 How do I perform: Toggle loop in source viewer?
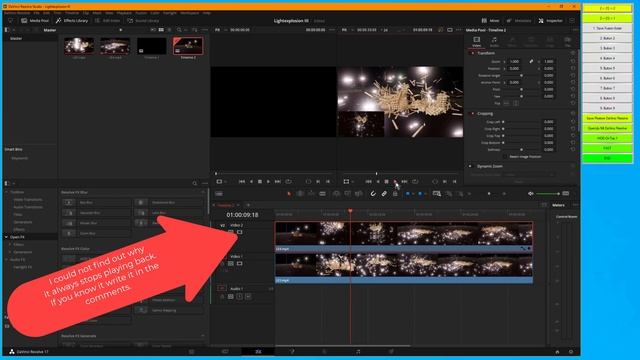[289, 182]
